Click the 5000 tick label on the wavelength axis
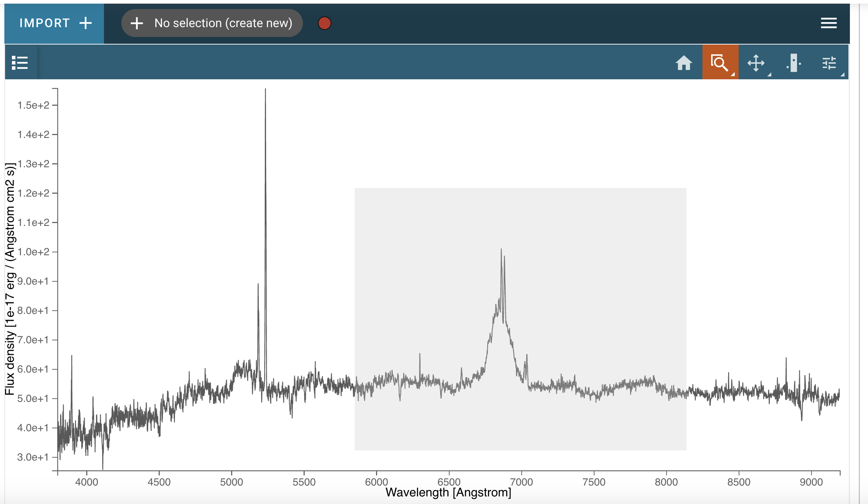The height and width of the screenshot is (504, 868). [231, 482]
